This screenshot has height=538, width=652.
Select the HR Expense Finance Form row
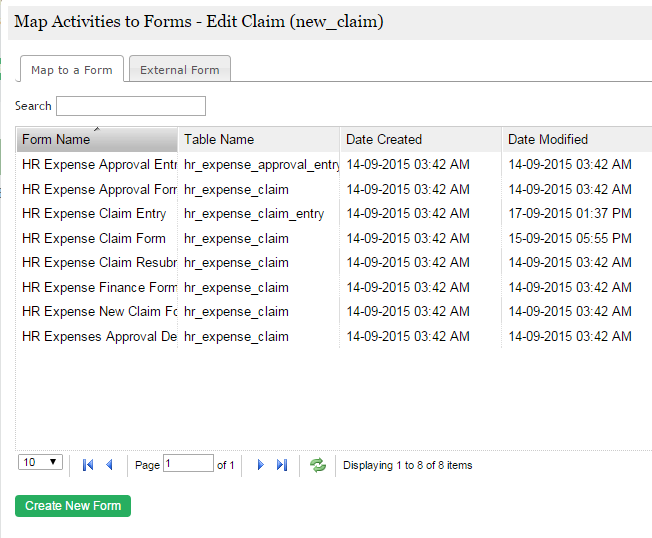coord(98,287)
